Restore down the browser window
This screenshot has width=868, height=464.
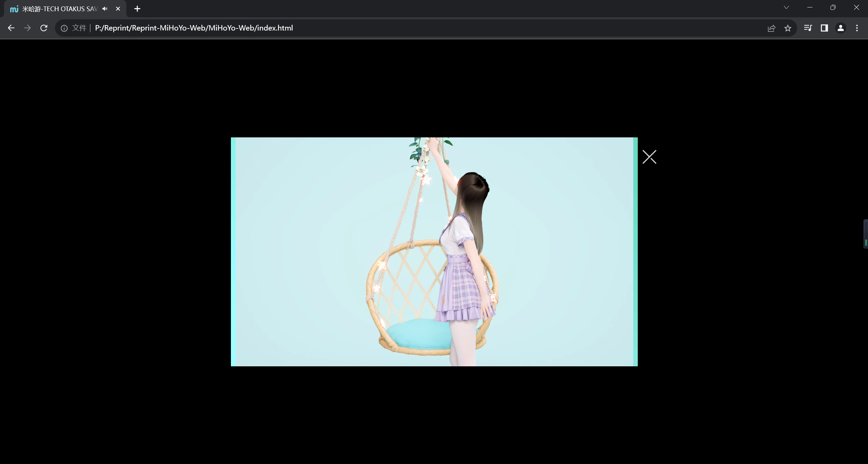coord(833,7)
